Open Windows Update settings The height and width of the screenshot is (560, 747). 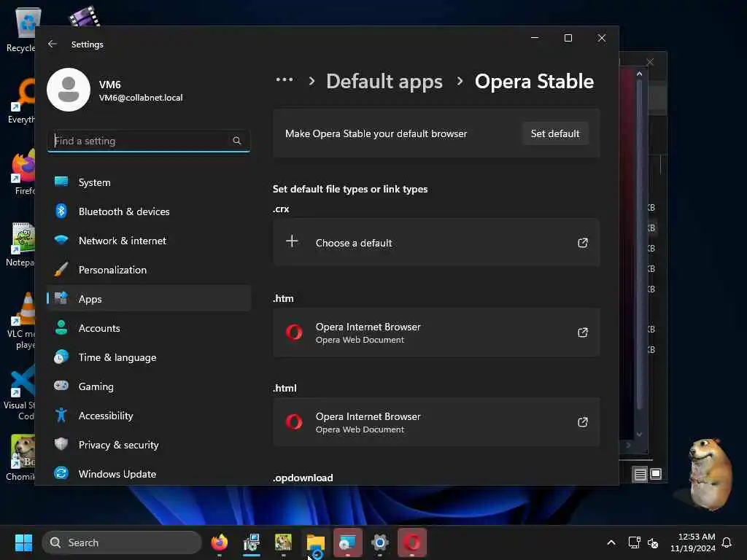click(149, 474)
